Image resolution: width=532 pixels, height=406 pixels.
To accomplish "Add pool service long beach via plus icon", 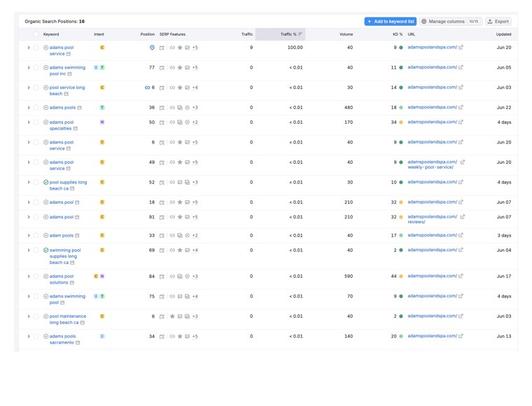I will click(45, 87).
